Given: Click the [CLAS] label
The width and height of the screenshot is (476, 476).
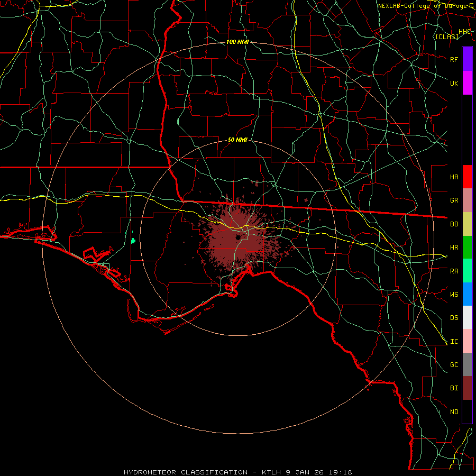Looking at the screenshot, I should point(447,36).
